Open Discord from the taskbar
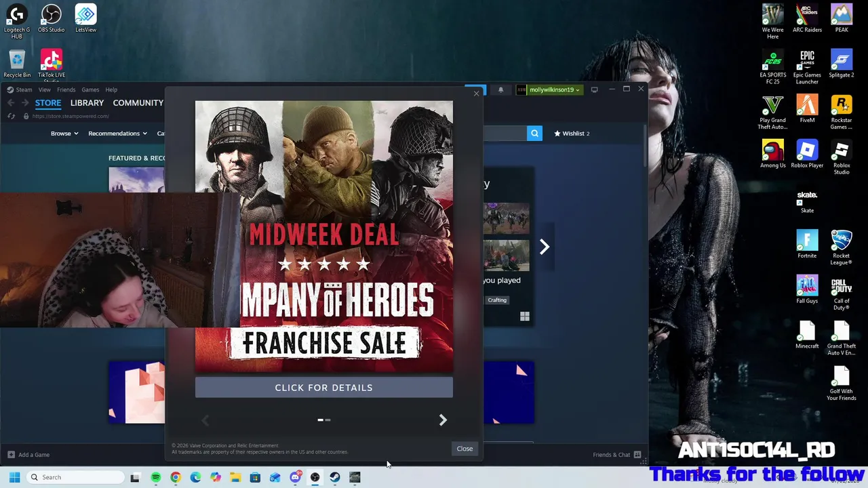Image resolution: width=868 pixels, height=488 pixels. coord(295,477)
